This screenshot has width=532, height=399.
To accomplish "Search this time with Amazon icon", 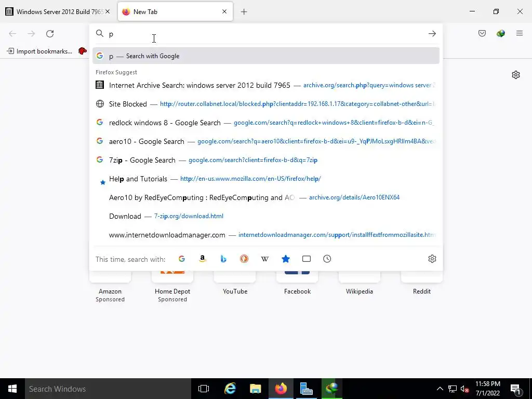I will (203, 259).
